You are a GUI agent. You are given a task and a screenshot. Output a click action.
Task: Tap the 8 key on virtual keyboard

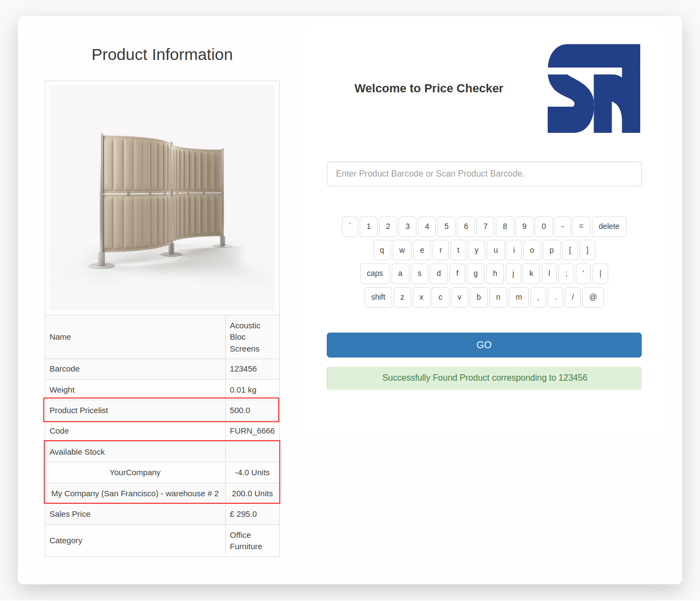pos(504,227)
